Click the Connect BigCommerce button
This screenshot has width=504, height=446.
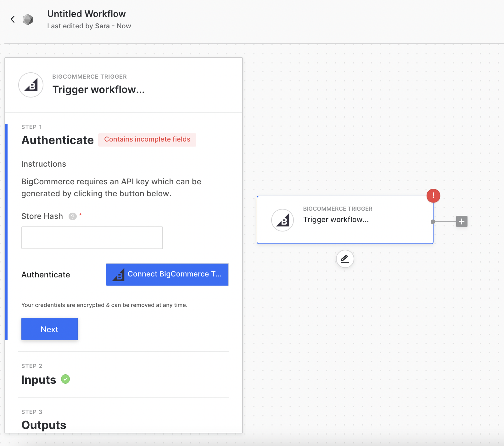(x=167, y=275)
